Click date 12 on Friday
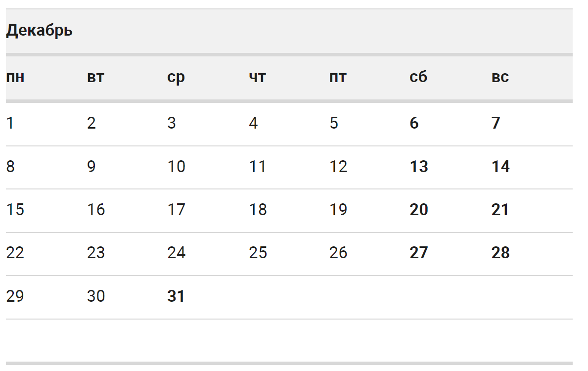 pos(338,167)
